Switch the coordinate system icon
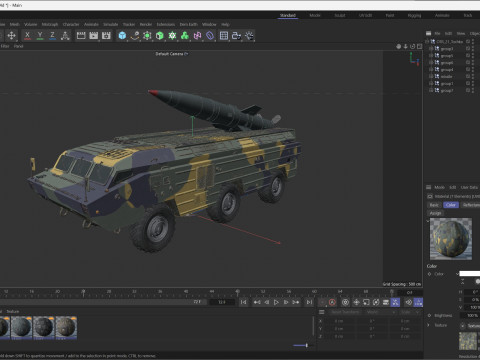The image size is (480, 360). point(65,35)
